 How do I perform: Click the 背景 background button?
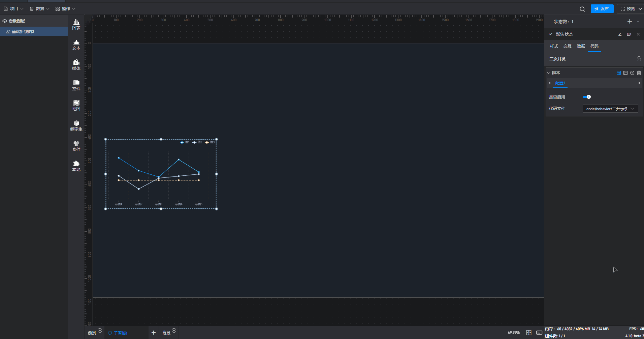(166, 333)
